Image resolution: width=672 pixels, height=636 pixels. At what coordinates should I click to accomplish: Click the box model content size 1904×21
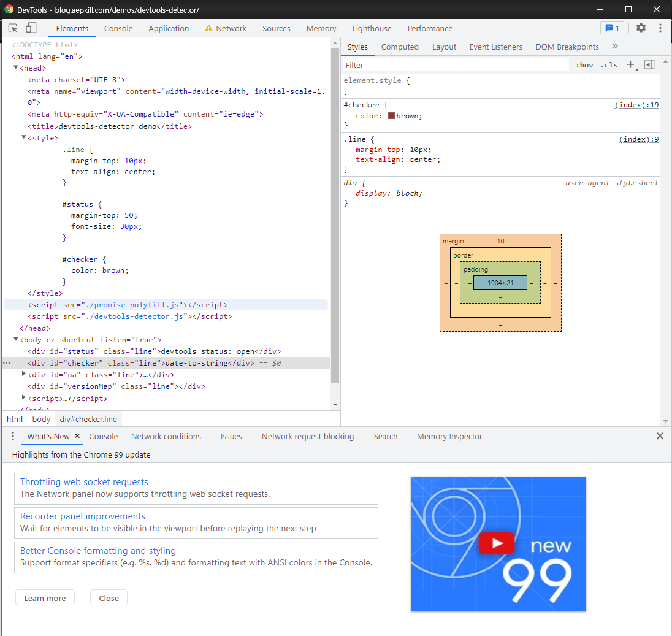pos(500,283)
